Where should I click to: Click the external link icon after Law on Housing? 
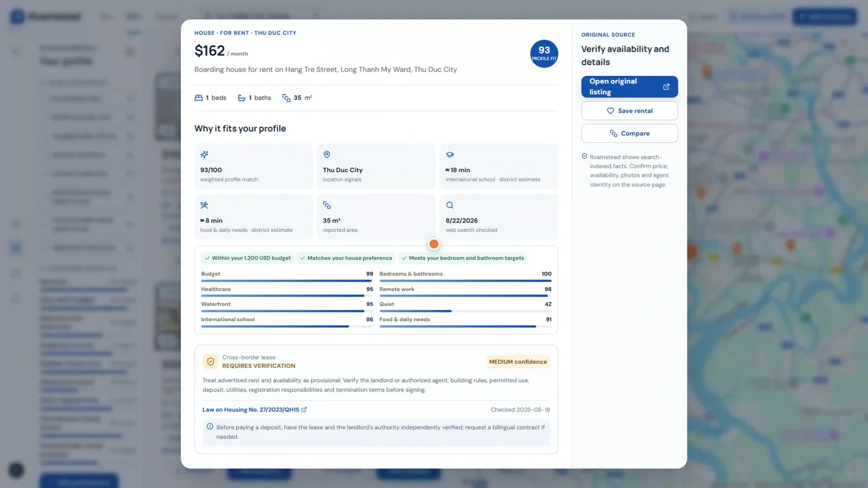click(304, 410)
